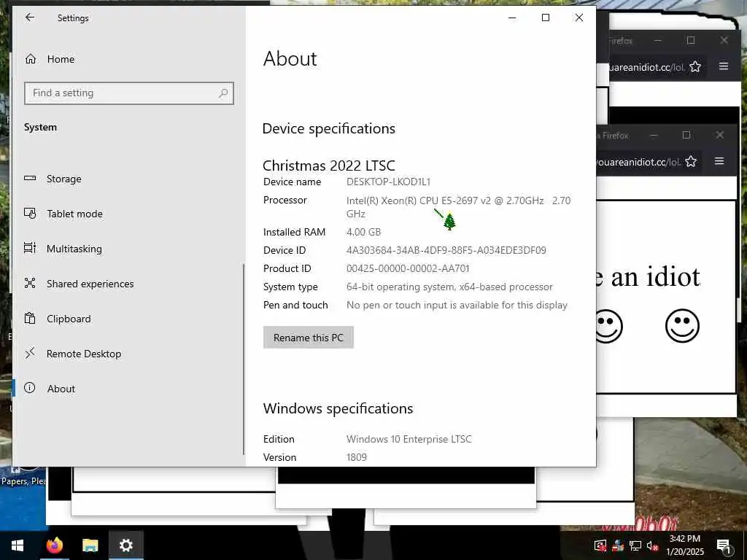747x560 pixels.
Task: Maximize the Settings window
Action: pyautogui.click(x=546, y=17)
